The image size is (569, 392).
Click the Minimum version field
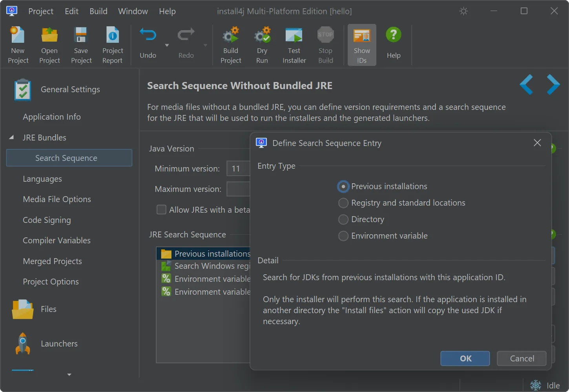(238, 168)
